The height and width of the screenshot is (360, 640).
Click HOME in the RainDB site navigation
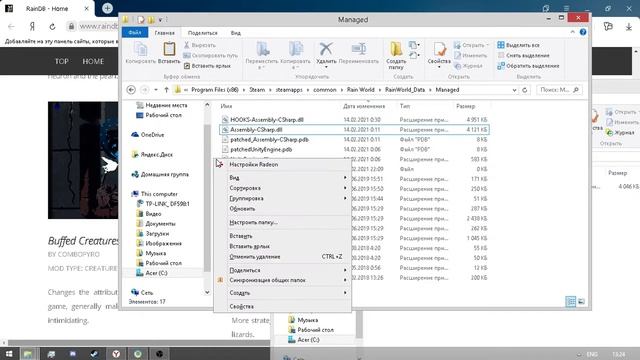(93, 61)
